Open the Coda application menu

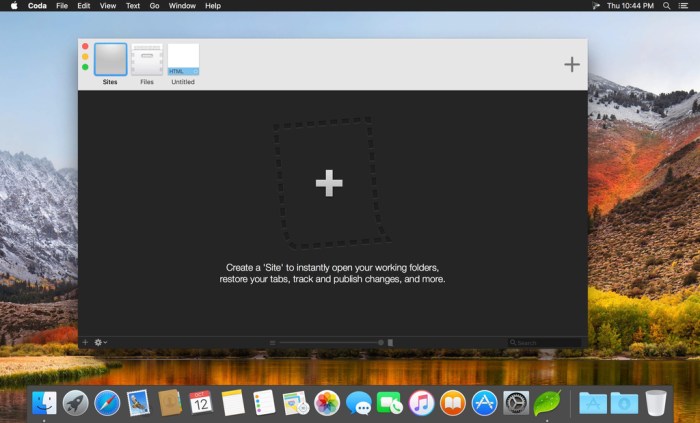pos(36,6)
